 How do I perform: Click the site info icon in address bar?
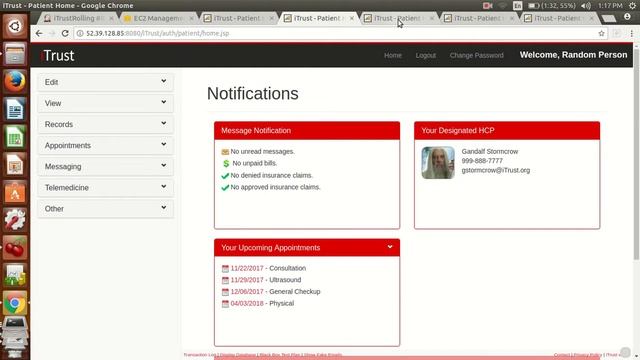(80, 33)
